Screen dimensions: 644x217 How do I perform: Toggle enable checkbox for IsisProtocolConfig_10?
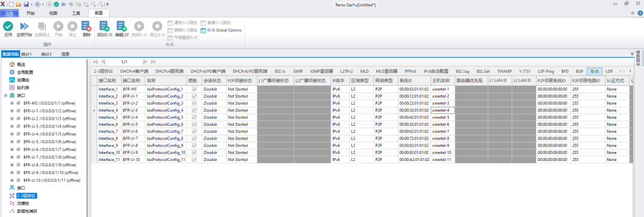click(194, 153)
